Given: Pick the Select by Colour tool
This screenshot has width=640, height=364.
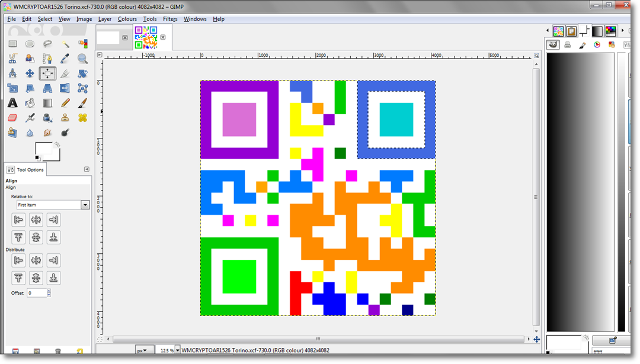Looking at the screenshot, I should pos(82,44).
